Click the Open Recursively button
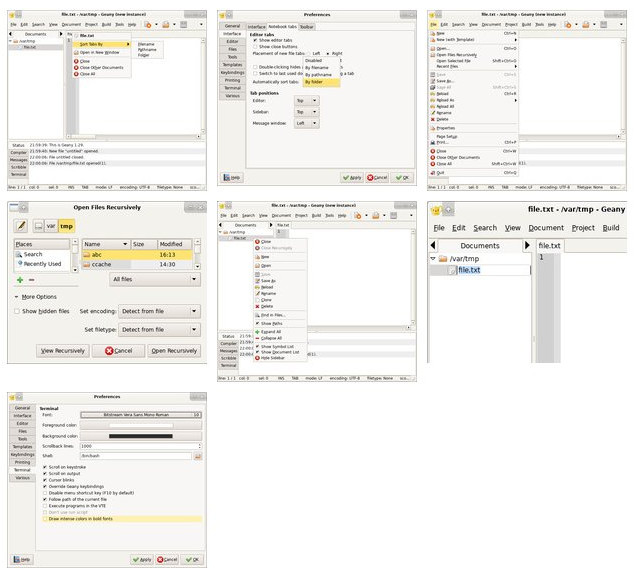The height and width of the screenshot is (578, 636). 174,351
